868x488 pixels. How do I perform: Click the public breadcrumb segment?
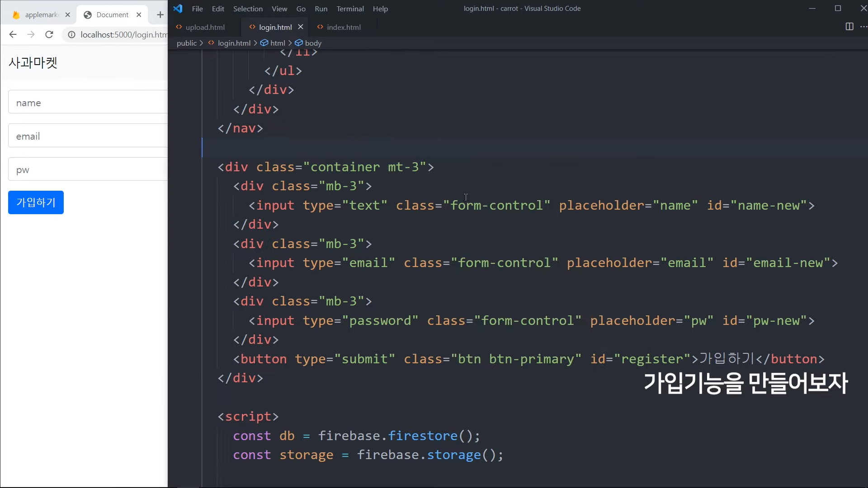(x=187, y=43)
